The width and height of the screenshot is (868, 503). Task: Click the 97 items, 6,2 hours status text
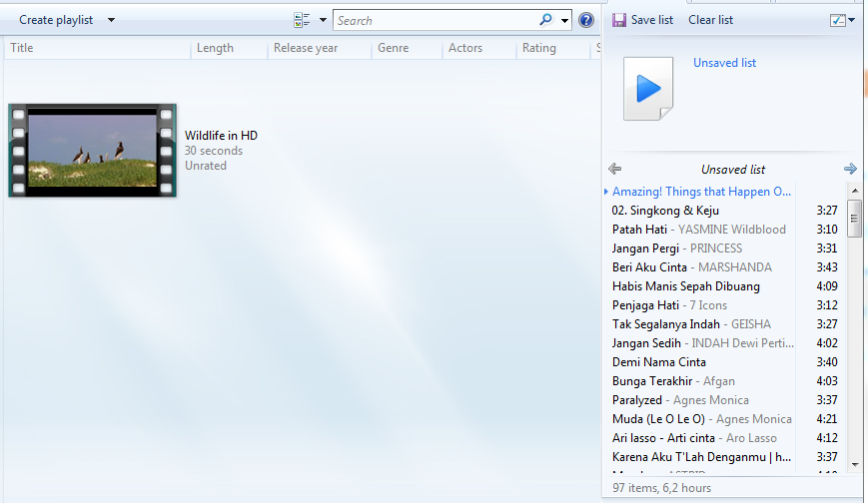tap(661, 488)
